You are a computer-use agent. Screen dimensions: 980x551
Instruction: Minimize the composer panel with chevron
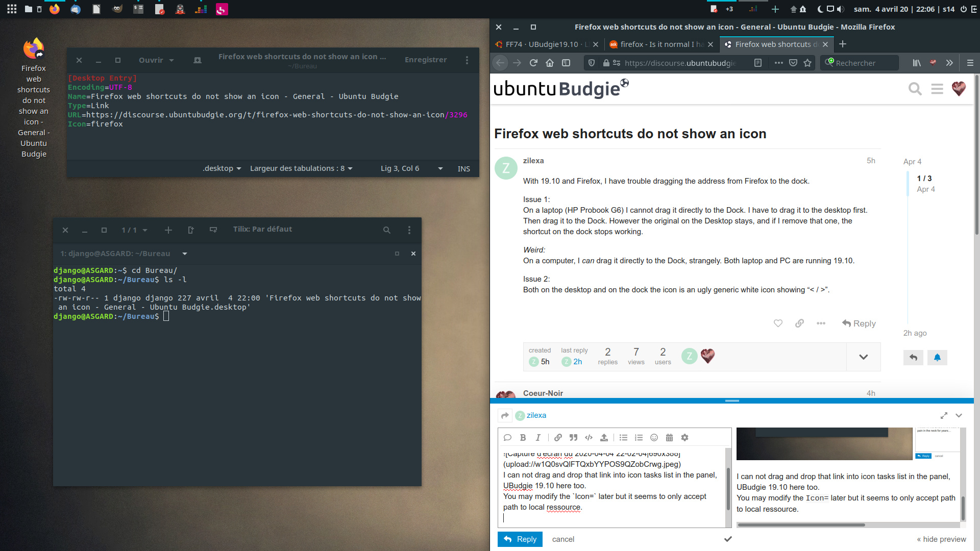click(959, 416)
